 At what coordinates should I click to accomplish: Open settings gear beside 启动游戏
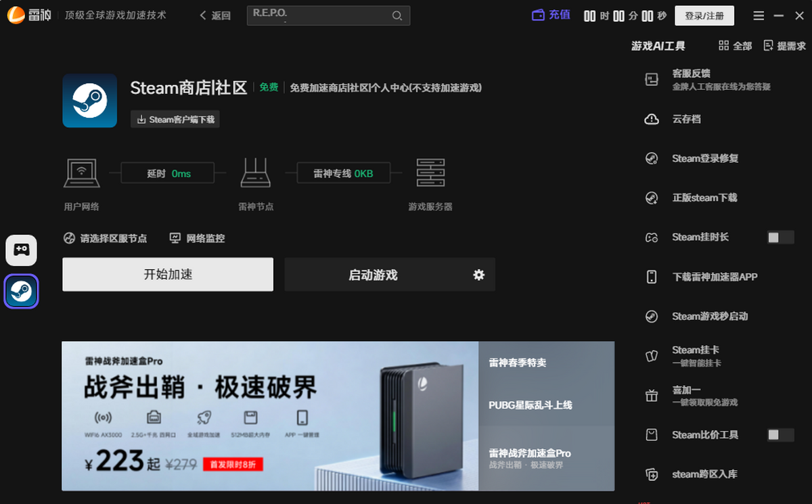(x=479, y=275)
